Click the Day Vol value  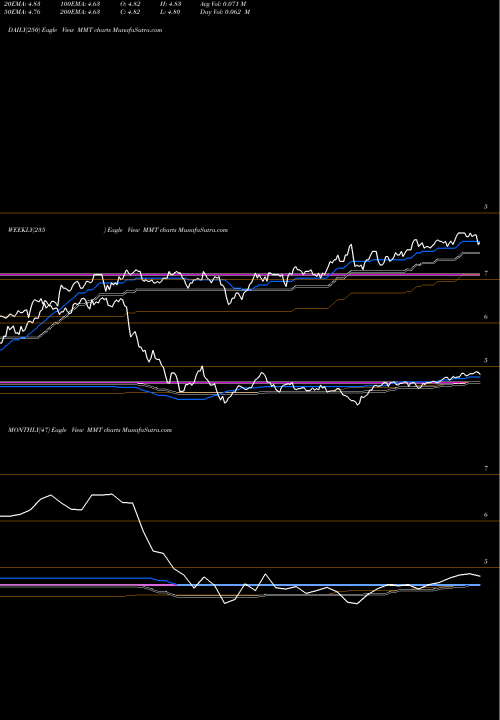tap(225, 12)
